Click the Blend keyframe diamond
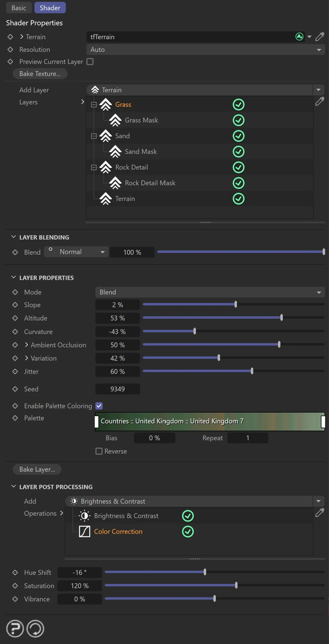 [x=15, y=252]
